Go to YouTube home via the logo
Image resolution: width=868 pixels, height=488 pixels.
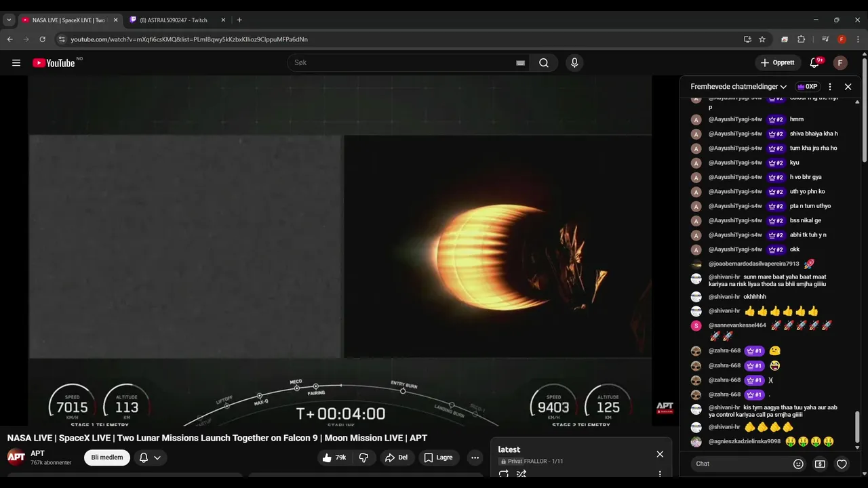pos(54,63)
